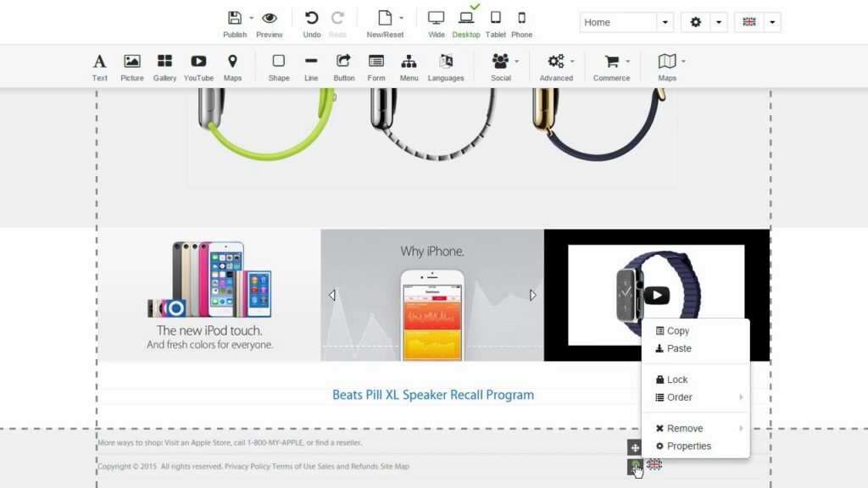Image resolution: width=868 pixels, height=488 pixels.
Task: Switch to Wide viewport mode
Action: point(436,24)
